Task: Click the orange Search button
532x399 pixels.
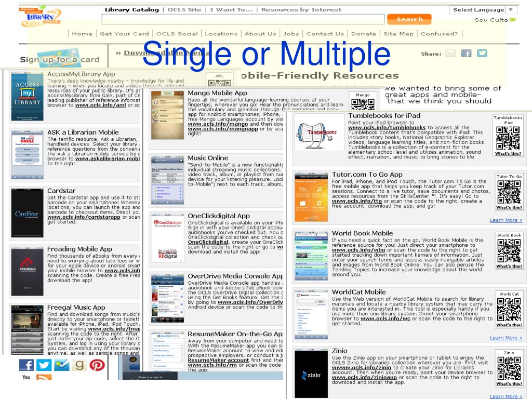Action: pos(409,19)
